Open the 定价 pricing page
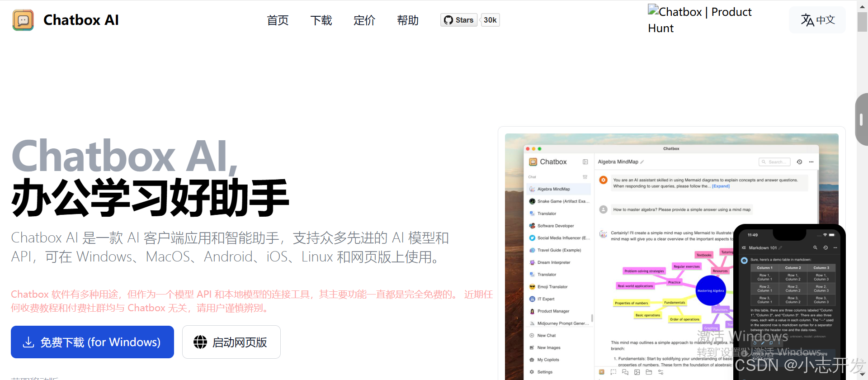 coord(364,20)
